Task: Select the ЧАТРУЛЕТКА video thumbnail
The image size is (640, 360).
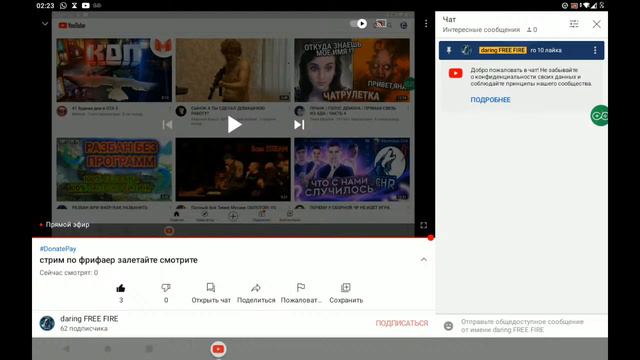Action: (352, 70)
